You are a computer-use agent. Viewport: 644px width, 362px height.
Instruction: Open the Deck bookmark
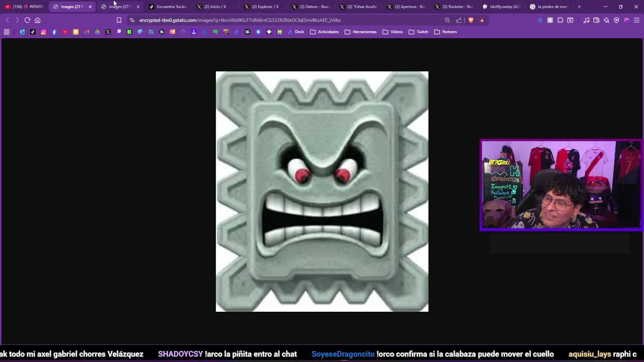coord(296,32)
